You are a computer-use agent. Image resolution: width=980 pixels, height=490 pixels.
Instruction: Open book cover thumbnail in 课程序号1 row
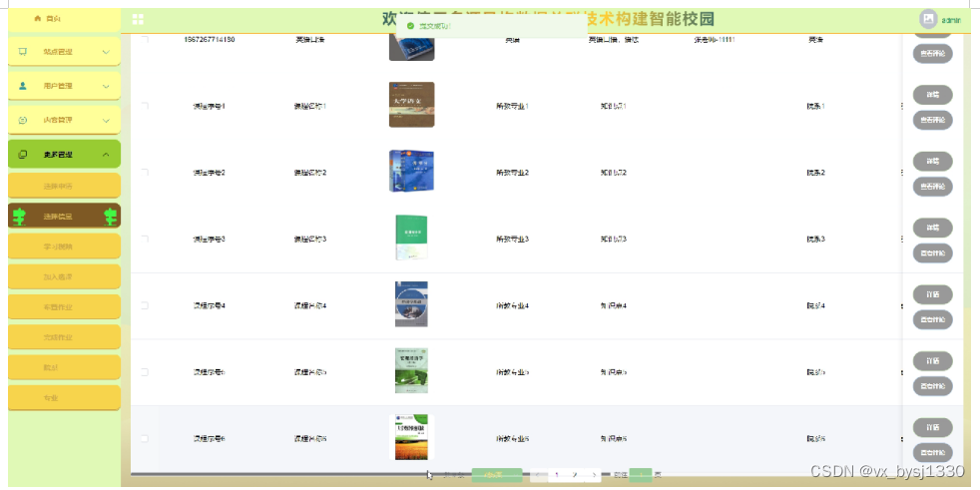point(411,105)
